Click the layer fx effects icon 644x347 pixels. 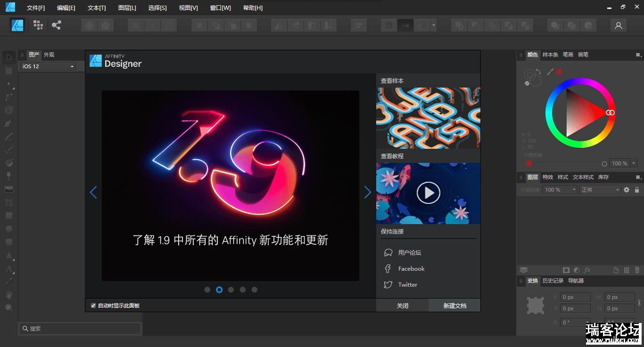point(587,270)
